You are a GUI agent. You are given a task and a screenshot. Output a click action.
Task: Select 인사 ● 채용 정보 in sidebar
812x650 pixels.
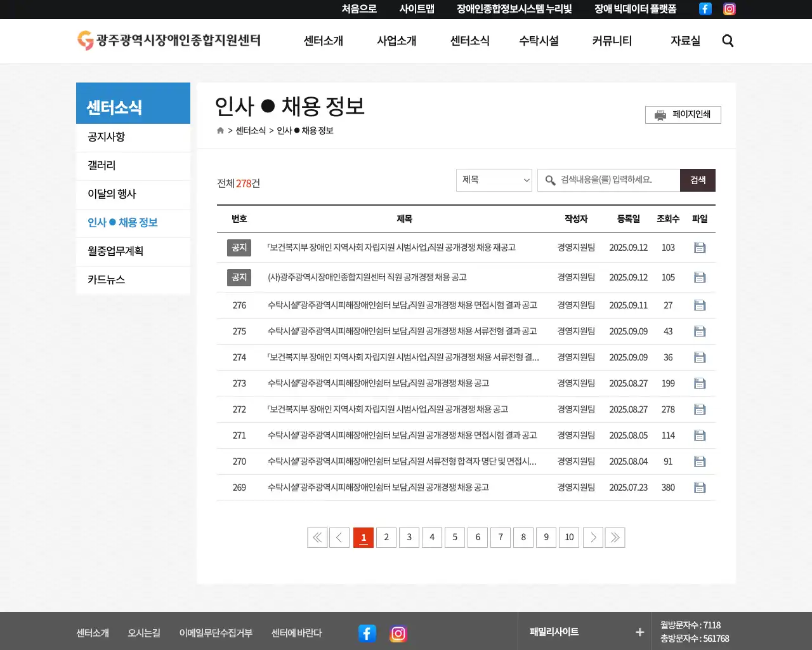(x=133, y=223)
